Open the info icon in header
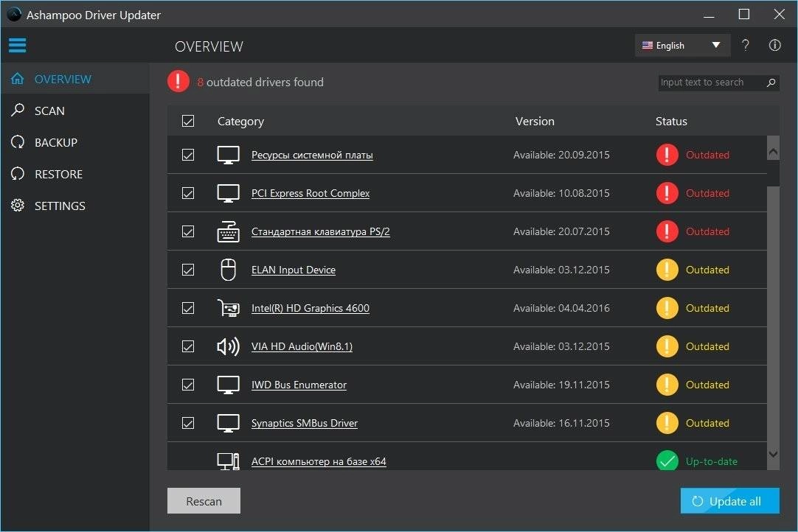This screenshot has width=798, height=532. tap(774, 45)
